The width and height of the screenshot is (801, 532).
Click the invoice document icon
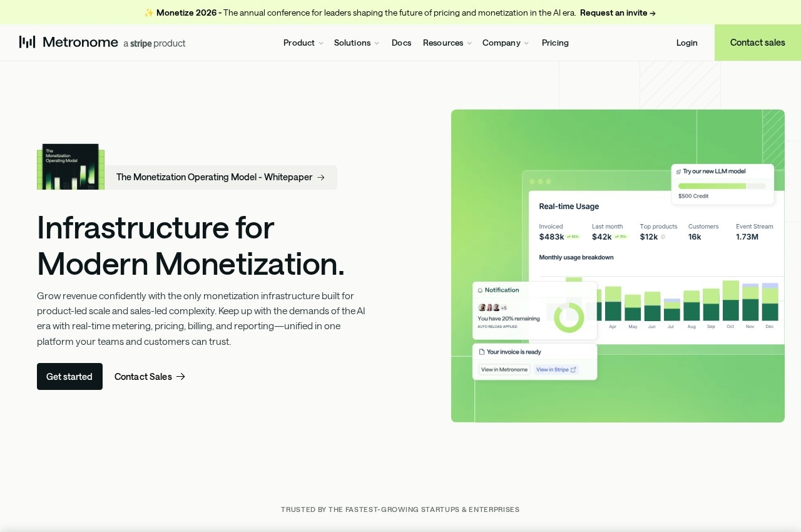click(x=482, y=352)
